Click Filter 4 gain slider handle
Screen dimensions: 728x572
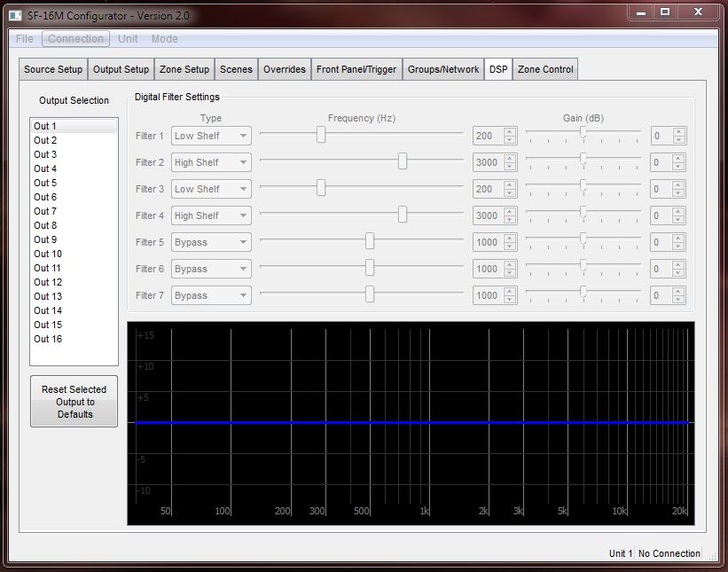point(583,213)
